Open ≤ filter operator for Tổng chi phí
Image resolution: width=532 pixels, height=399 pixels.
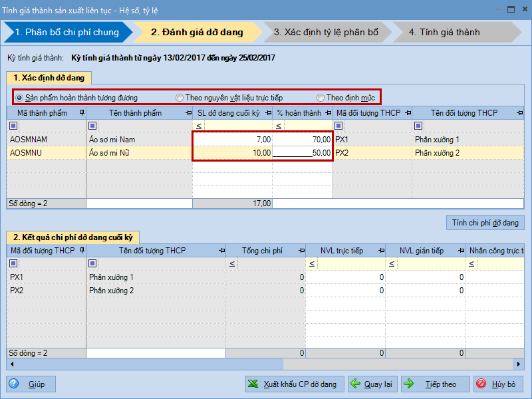[232, 264]
